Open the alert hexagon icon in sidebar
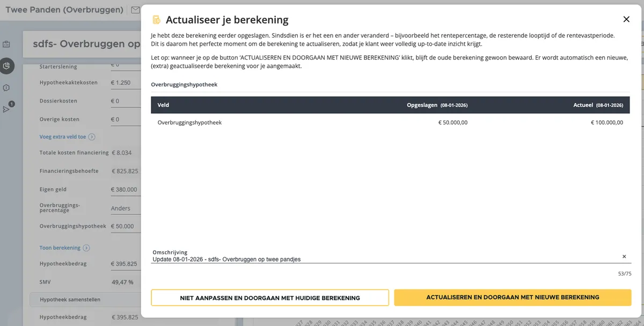 click(x=6, y=88)
